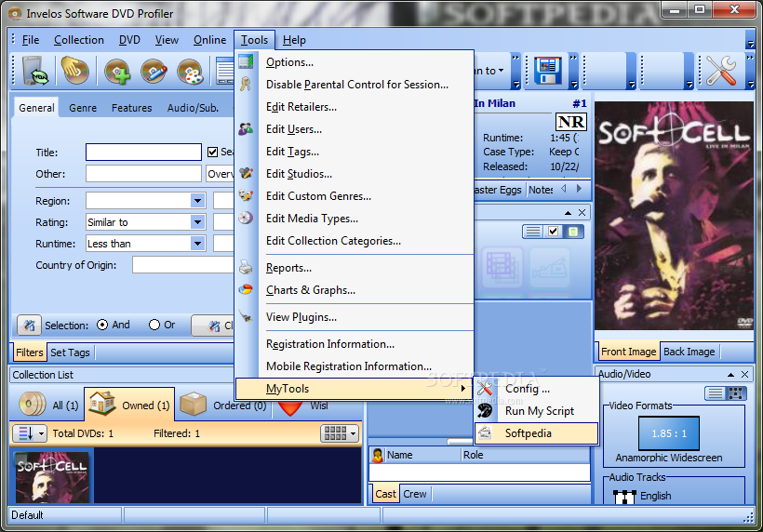Click the sync device toolbar icon
The width and height of the screenshot is (763, 532).
point(34,72)
